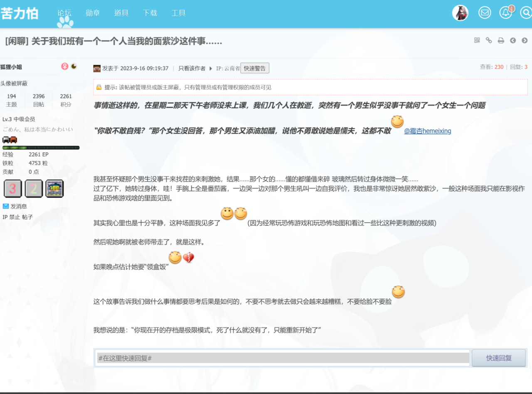This screenshot has width=532, height=394.
Task: Click the smiley emoji before @霍杏hemeixing
Action: pos(397,122)
